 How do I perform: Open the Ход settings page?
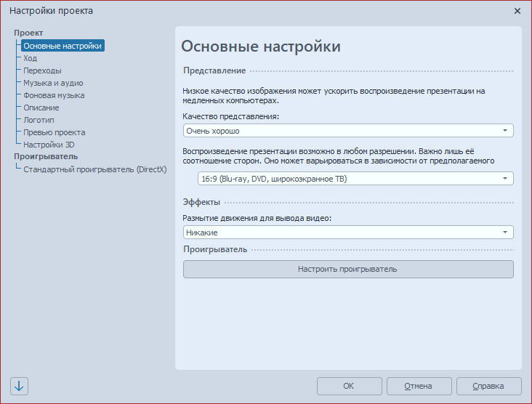point(31,58)
